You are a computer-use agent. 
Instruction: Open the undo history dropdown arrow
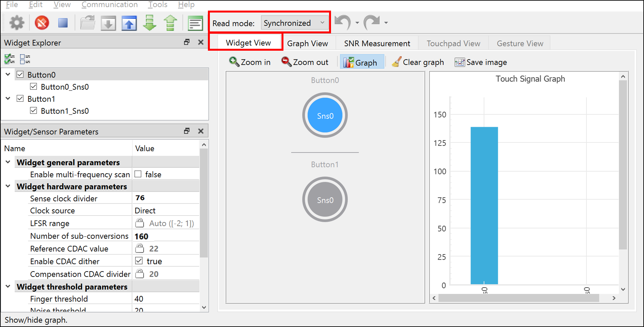pos(357,23)
